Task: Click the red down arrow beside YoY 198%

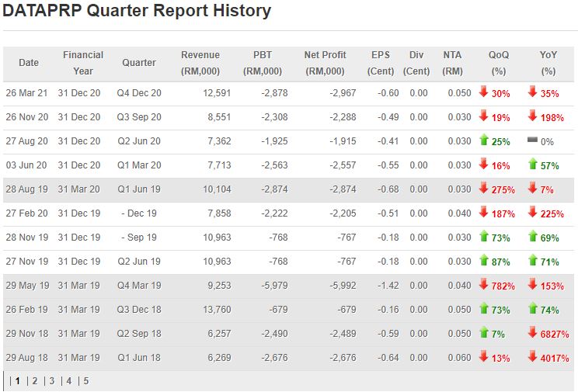Action: [532, 116]
